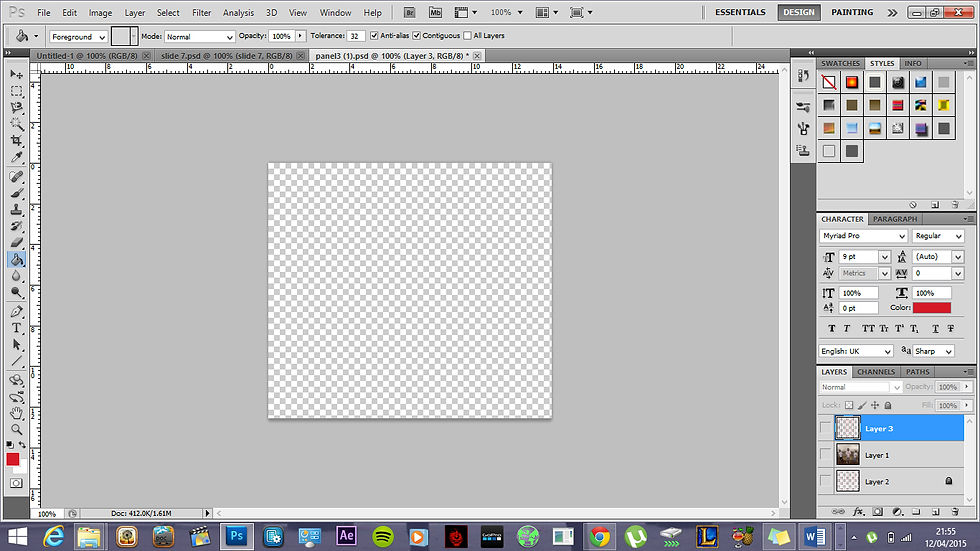Viewport: 980px width, 551px height.
Task: Select the History Brush tool
Action: click(x=16, y=226)
